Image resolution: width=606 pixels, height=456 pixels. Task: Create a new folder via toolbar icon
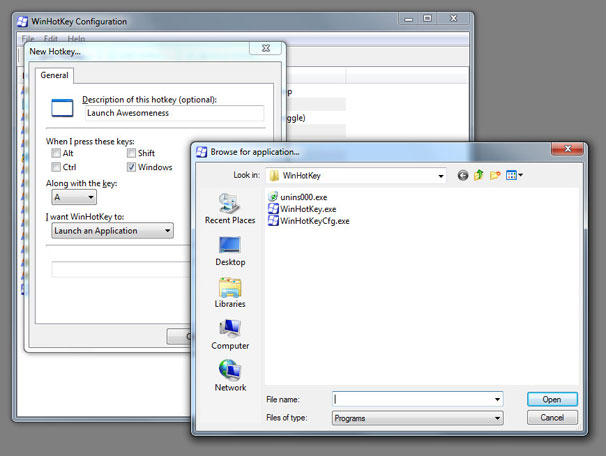(495, 175)
